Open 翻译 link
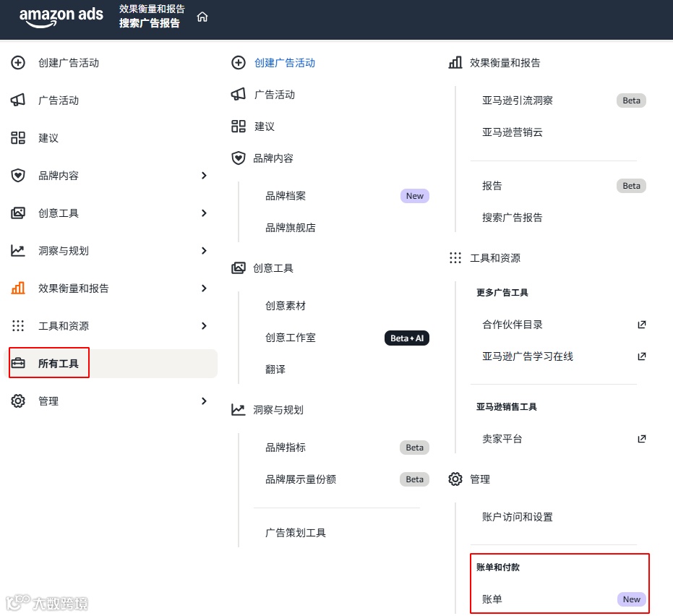The height and width of the screenshot is (616, 673). coord(275,369)
